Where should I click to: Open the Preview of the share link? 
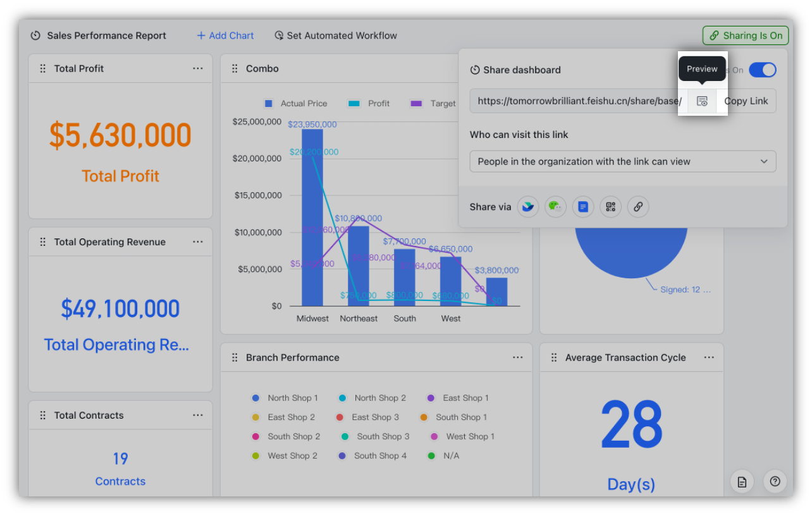pos(702,101)
